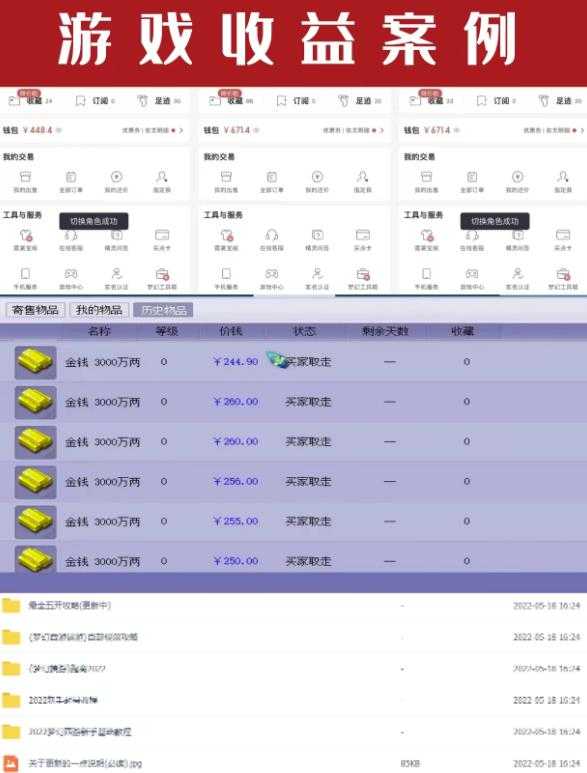The height and width of the screenshot is (773, 587).
Task: Open the folder ending in 五开攻略(更新中)
Action: tap(69, 605)
